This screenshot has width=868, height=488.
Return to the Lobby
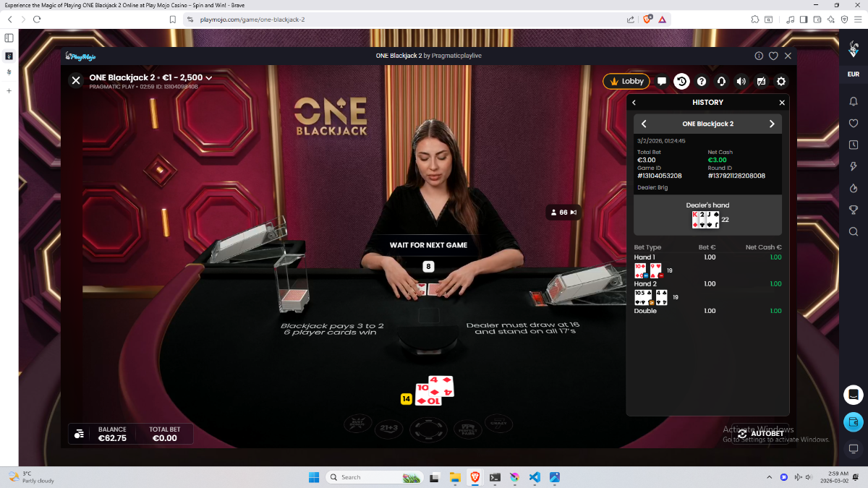pyautogui.click(x=626, y=82)
